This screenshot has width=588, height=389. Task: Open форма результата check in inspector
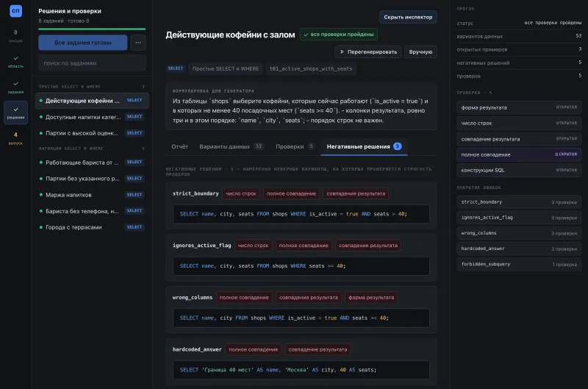click(x=519, y=107)
